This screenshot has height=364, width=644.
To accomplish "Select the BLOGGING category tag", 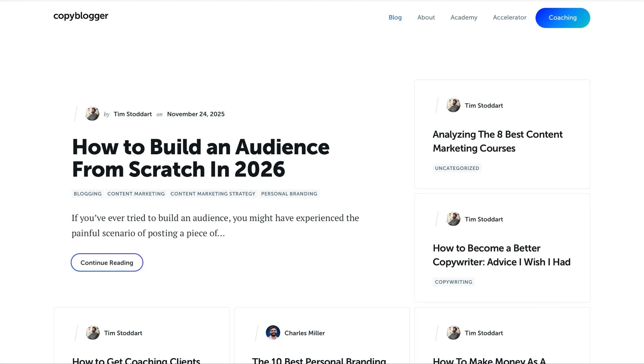I will click(x=87, y=194).
